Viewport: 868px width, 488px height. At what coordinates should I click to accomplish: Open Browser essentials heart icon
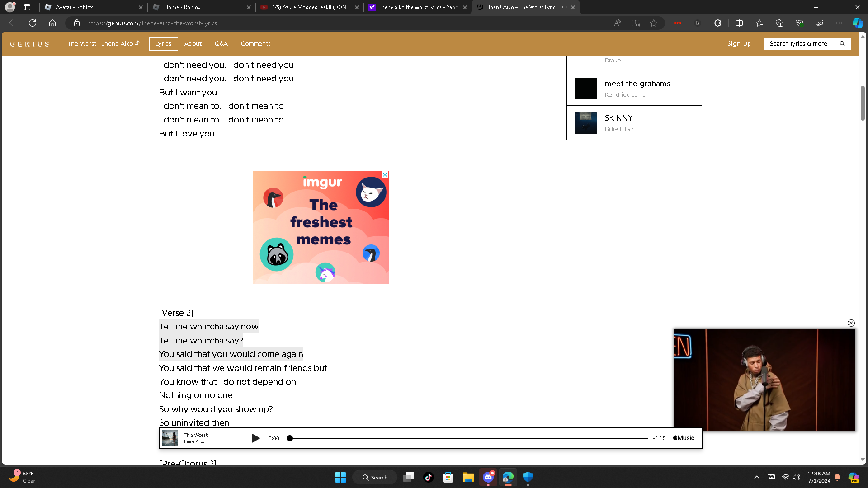(x=799, y=23)
